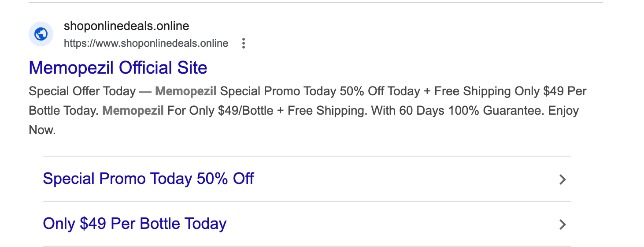644x247 pixels.
Task: Expand chevron beside Only $49 Per Bottle Today
Action: [x=562, y=225]
